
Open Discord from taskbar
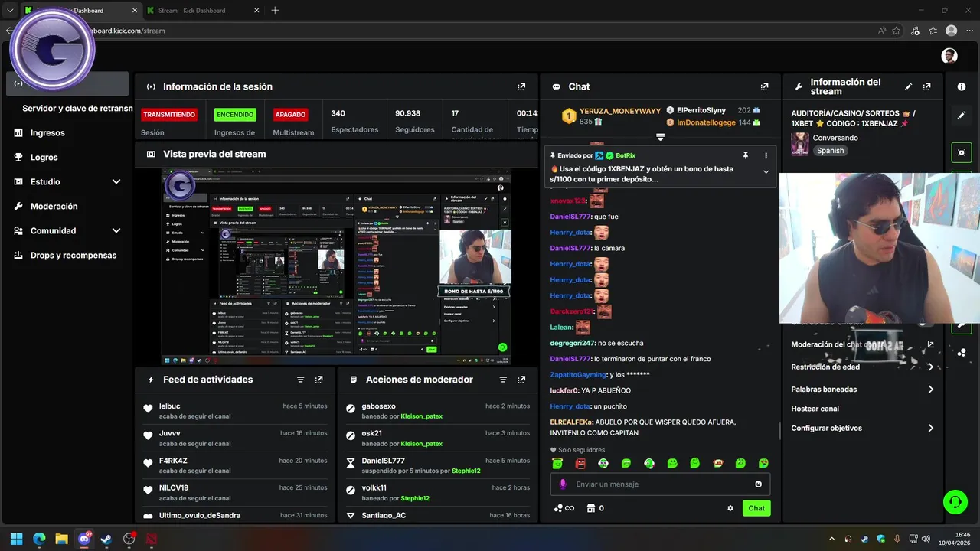84,539
